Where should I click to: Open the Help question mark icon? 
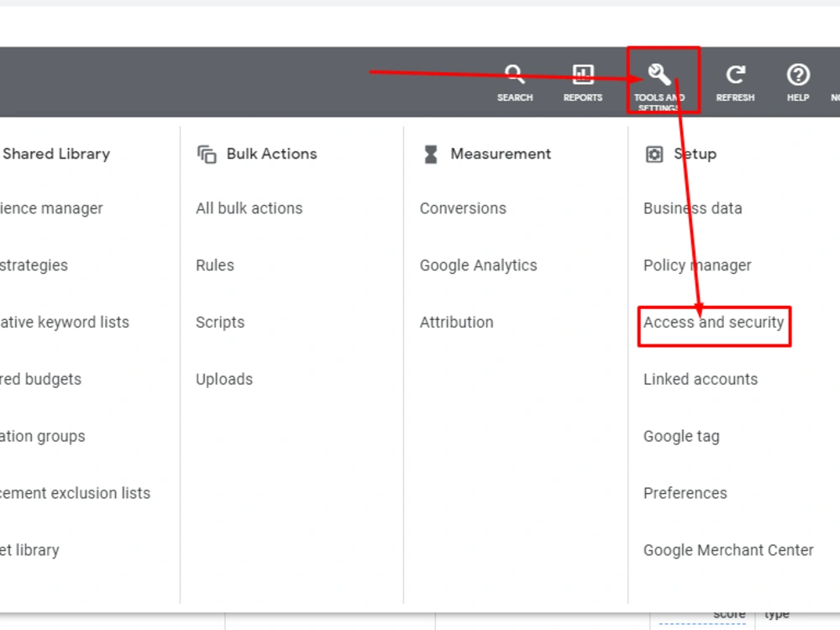[798, 75]
